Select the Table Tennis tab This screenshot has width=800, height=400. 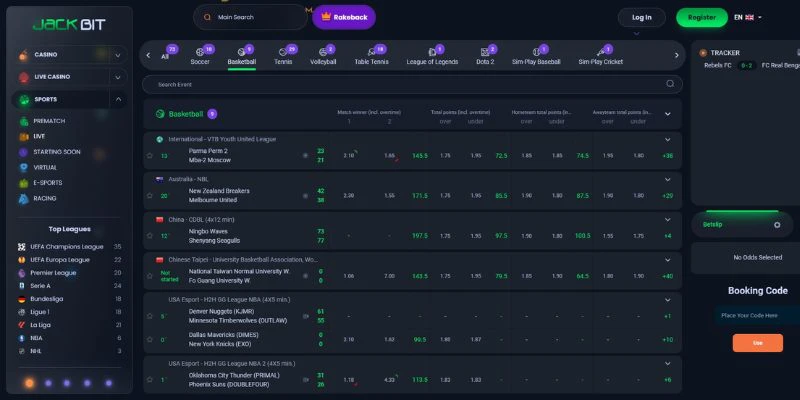click(x=371, y=57)
